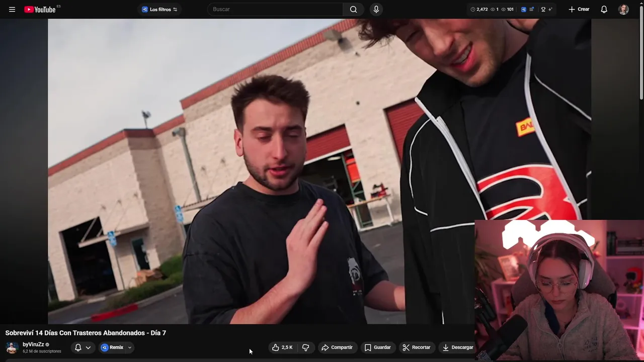Dislike the video with the thumbs down

click(305, 347)
